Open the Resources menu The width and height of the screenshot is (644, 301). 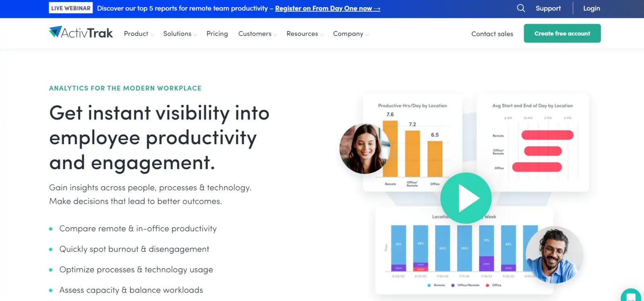click(302, 34)
